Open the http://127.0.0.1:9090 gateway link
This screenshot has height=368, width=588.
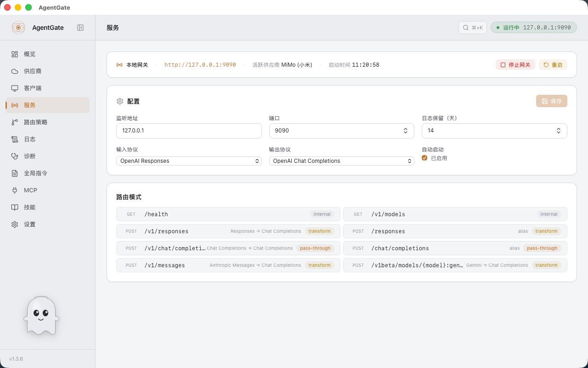pos(200,65)
